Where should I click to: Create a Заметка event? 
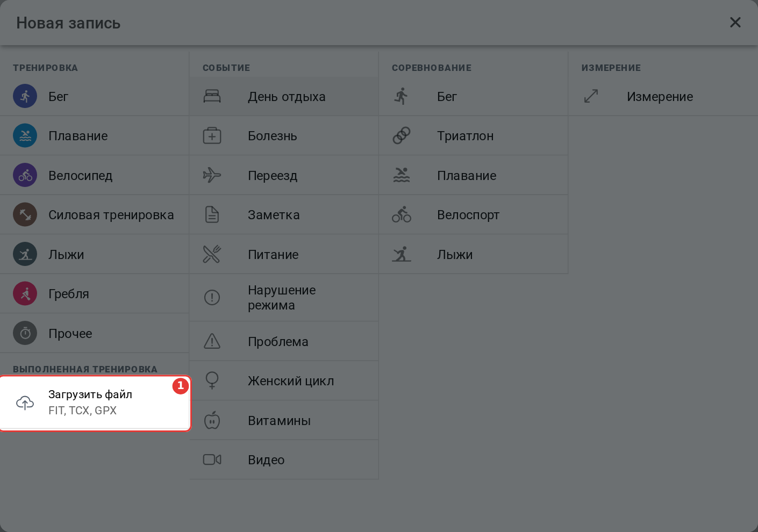pos(284,215)
